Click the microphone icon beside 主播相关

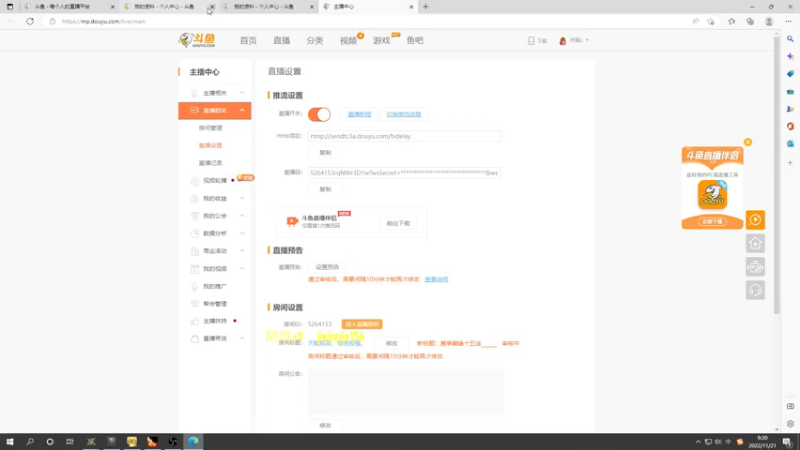(x=194, y=93)
